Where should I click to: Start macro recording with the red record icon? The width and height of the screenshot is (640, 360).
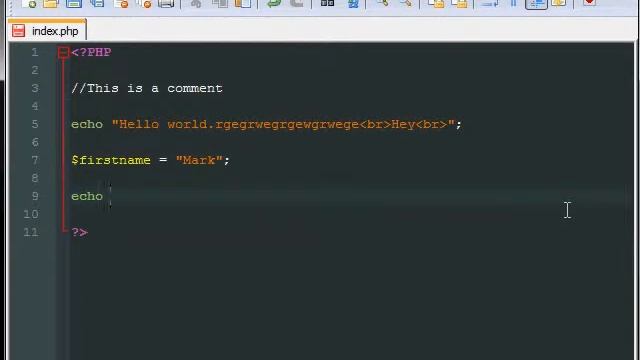[589, 2]
